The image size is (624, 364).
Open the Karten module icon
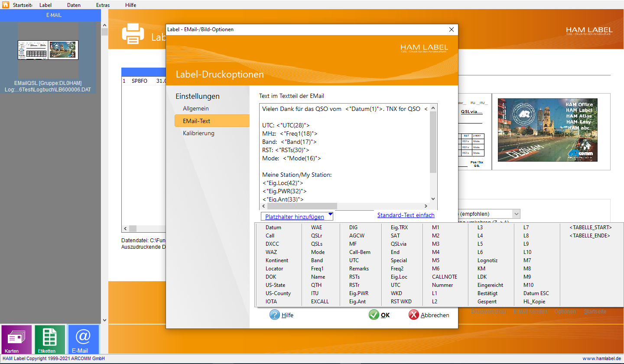pyautogui.click(x=16, y=340)
